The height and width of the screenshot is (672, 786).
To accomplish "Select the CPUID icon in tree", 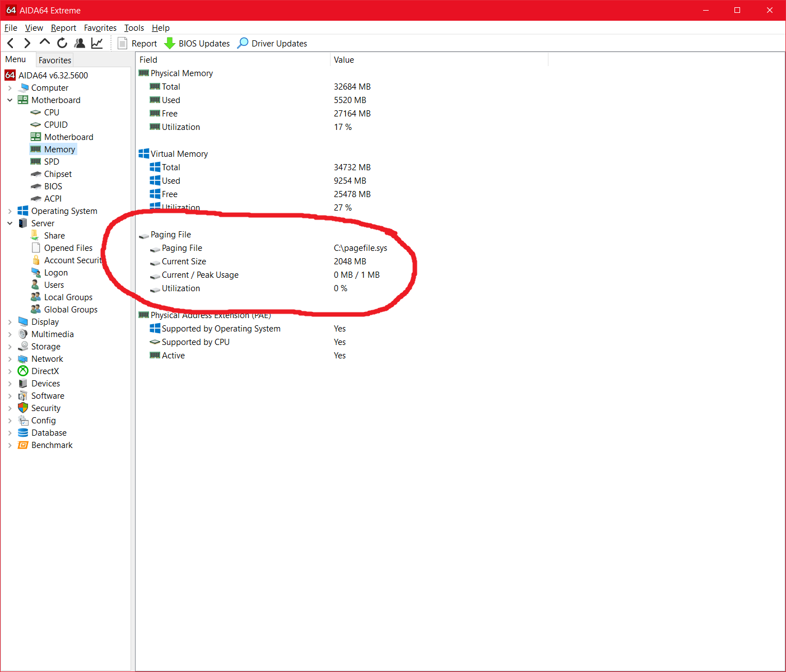I will [35, 125].
